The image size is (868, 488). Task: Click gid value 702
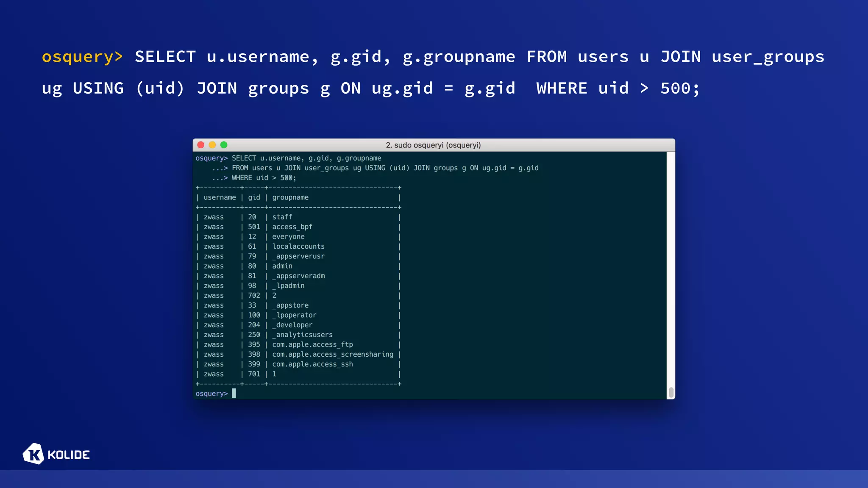pyautogui.click(x=254, y=295)
